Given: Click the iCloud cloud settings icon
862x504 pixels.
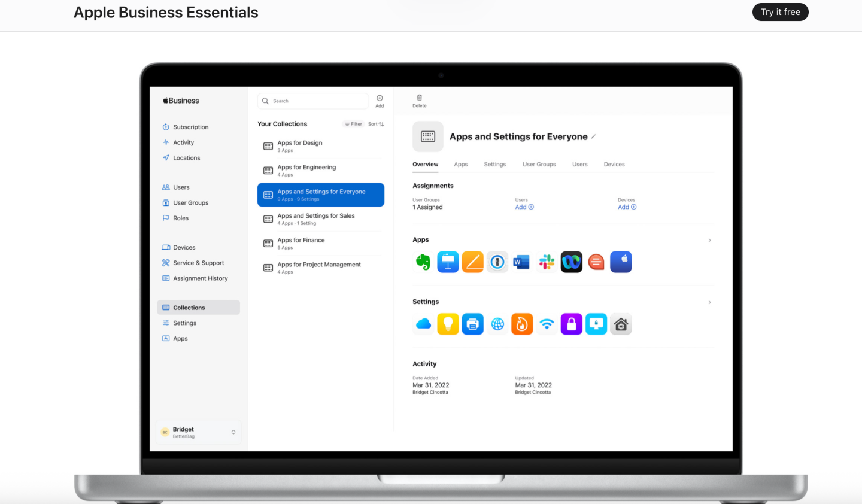Looking at the screenshot, I should click(423, 324).
